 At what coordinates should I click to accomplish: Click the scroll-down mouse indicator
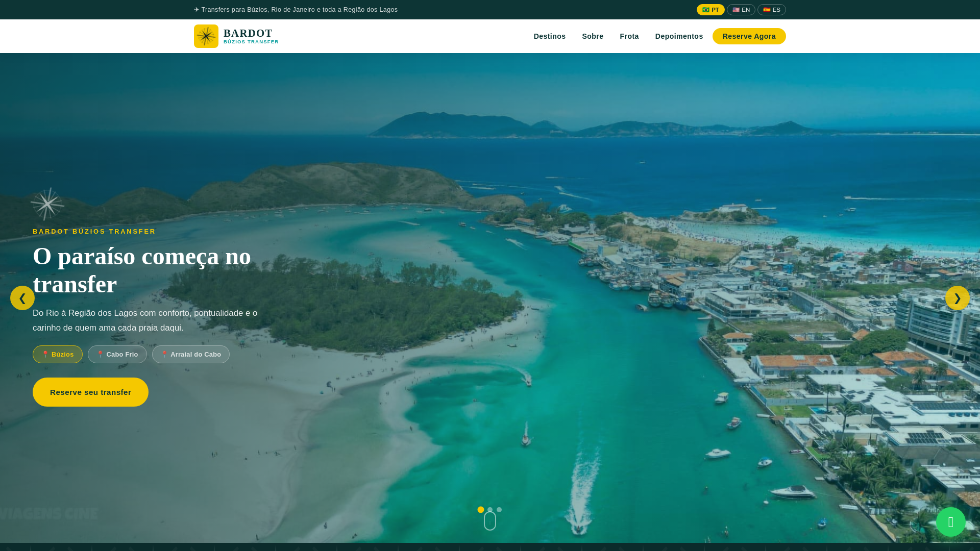(490, 521)
